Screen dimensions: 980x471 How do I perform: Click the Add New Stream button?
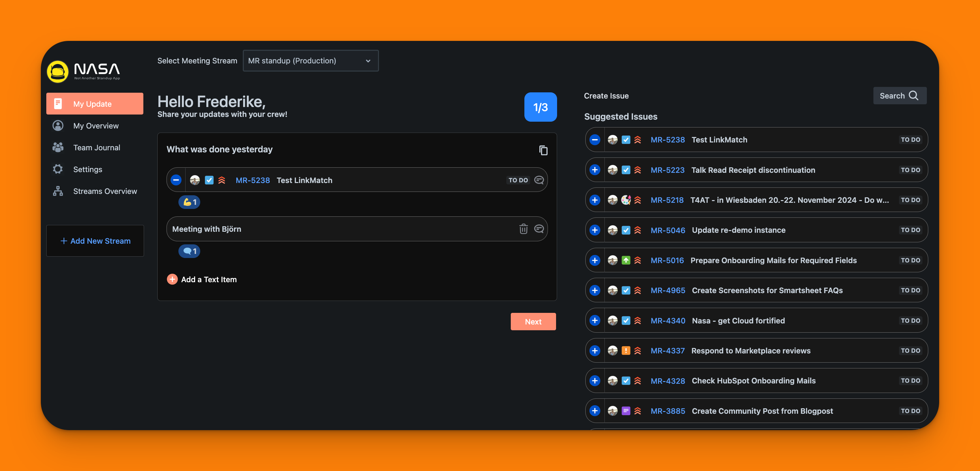(95, 241)
